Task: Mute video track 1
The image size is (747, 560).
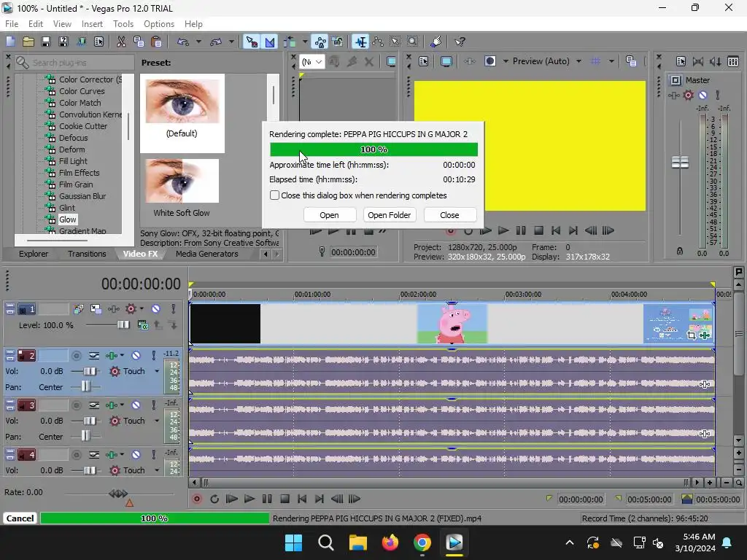Action: (156, 309)
